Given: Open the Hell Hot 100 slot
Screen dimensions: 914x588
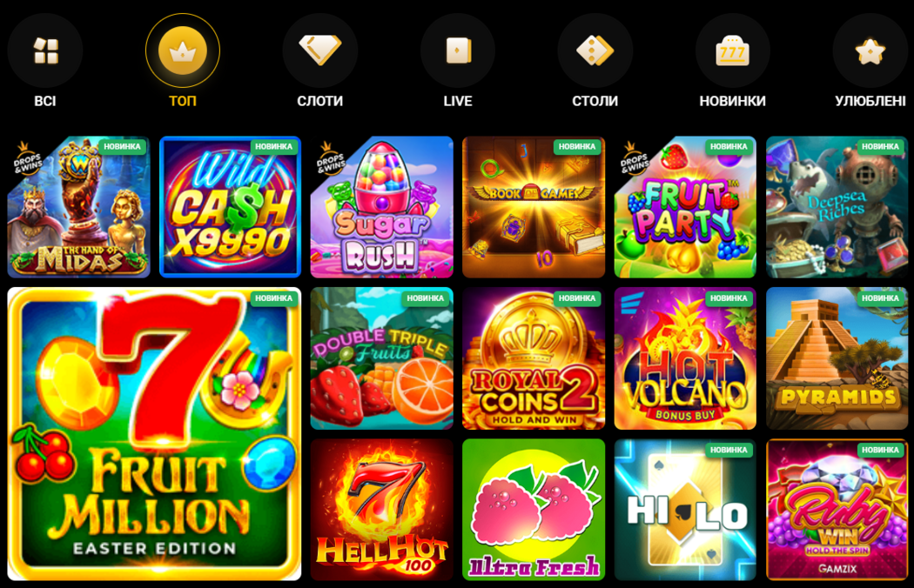Looking at the screenshot, I should (x=382, y=510).
